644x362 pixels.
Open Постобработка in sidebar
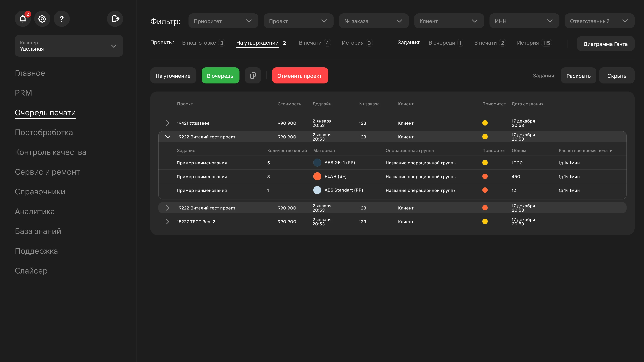click(44, 132)
